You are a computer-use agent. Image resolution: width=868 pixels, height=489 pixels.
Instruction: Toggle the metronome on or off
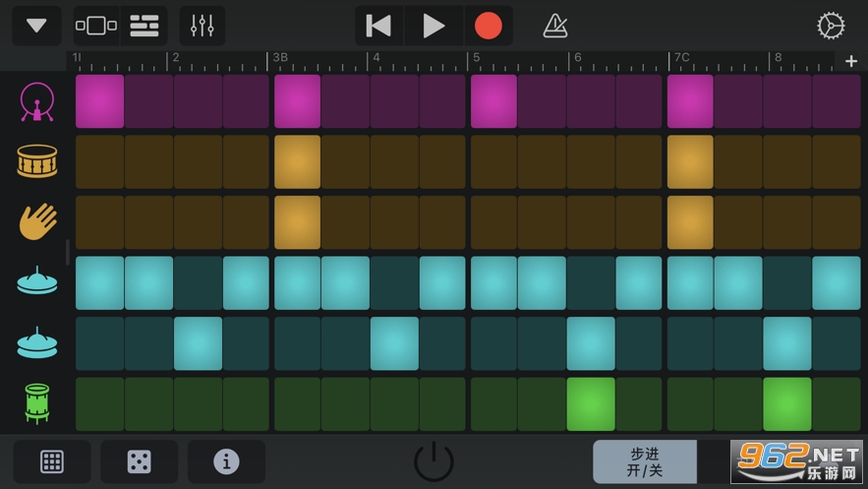point(555,26)
